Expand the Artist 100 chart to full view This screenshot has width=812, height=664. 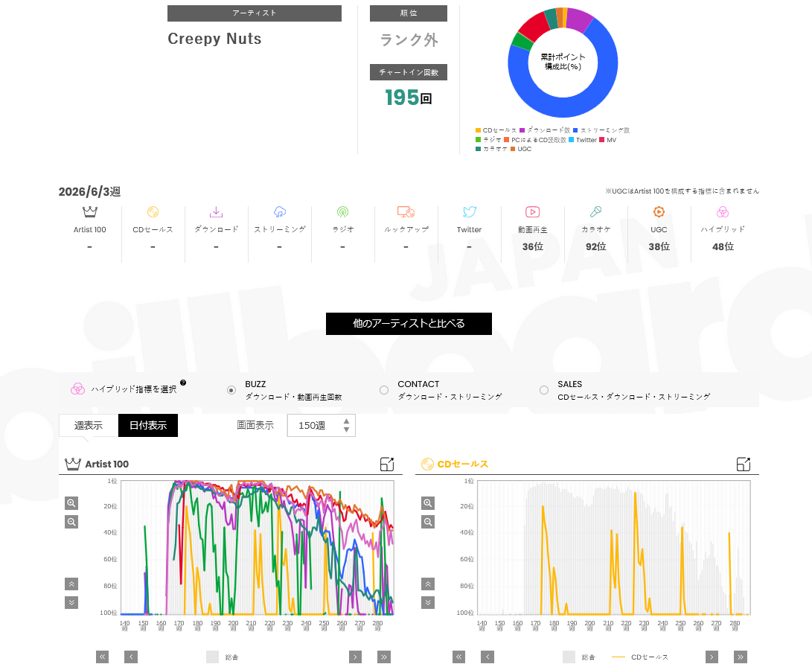pyautogui.click(x=387, y=464)
